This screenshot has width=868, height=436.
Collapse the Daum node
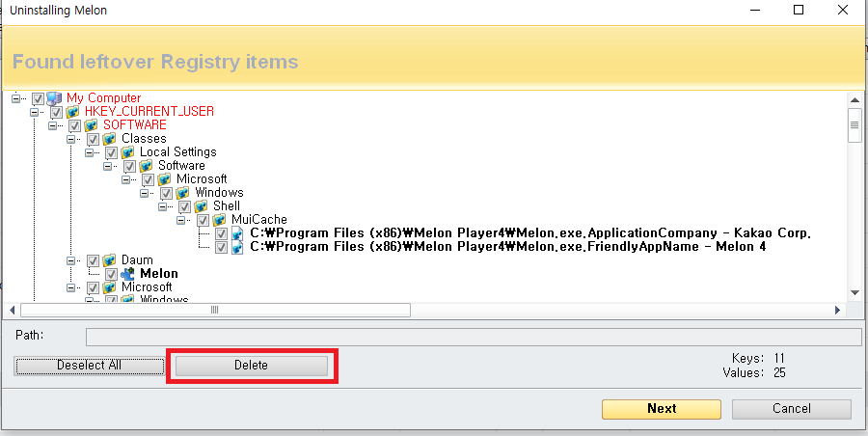[70, 260]
